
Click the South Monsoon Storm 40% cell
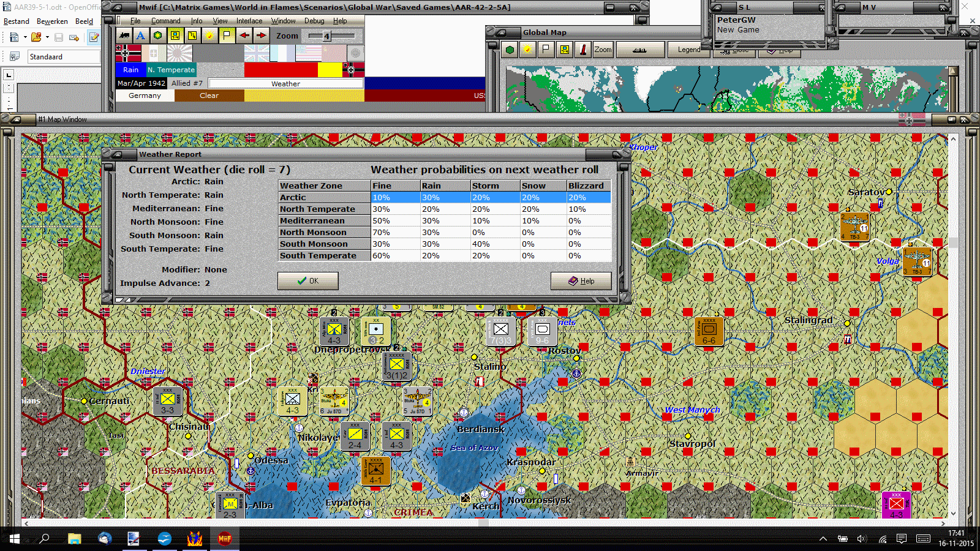point(495,244)
